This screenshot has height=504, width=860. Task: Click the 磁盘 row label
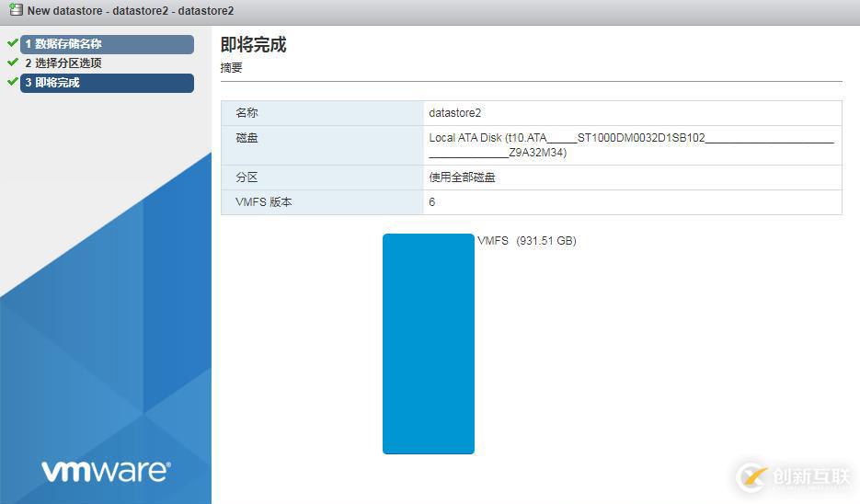pyautogui.click(x=247, y=138)
